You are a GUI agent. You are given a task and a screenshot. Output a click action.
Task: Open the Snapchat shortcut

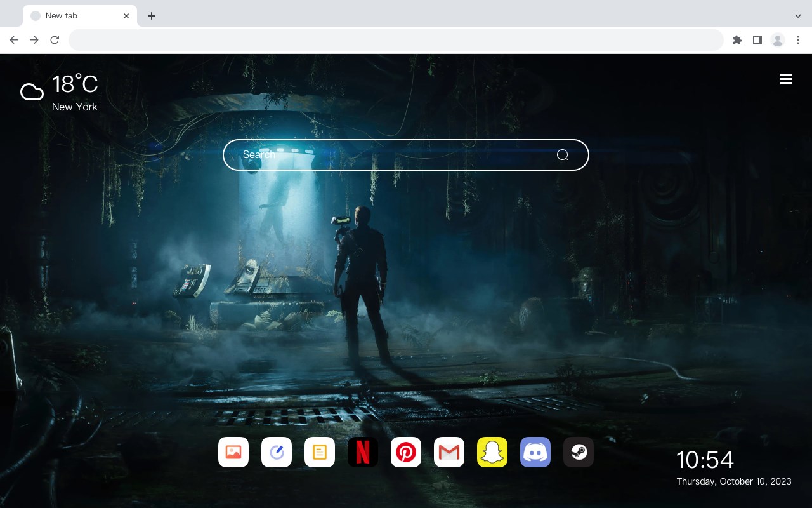492,452
